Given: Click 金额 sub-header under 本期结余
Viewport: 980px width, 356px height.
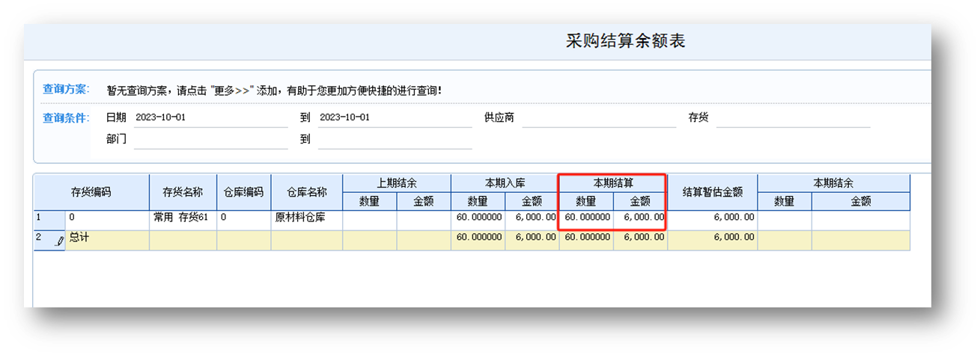Looking at the screenshot, I should tap(861, 201).
